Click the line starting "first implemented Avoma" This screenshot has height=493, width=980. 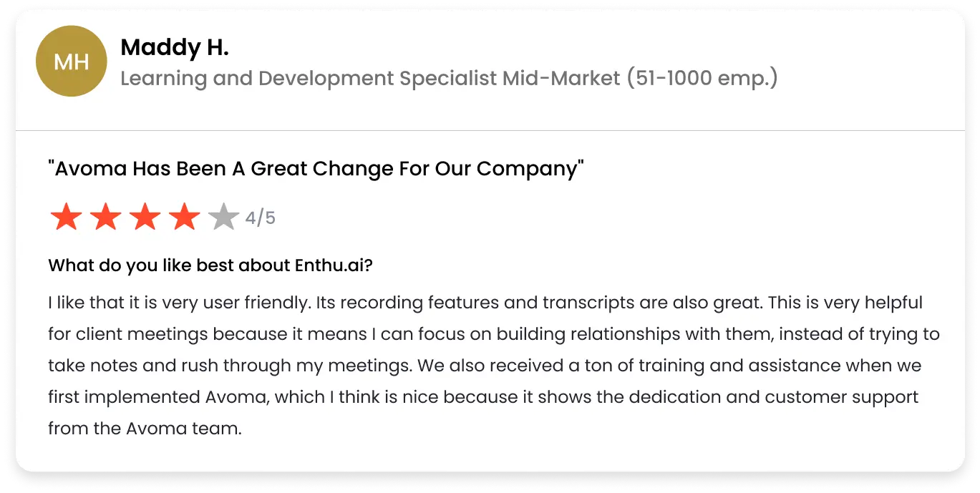pos(483,397)
